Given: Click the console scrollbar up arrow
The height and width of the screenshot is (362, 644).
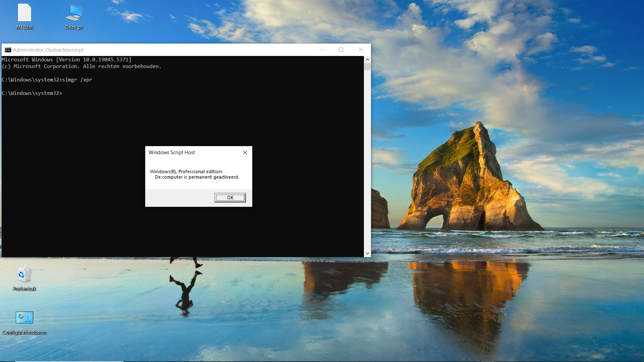Looking at the screenshot, I should [x=367, y=59].
